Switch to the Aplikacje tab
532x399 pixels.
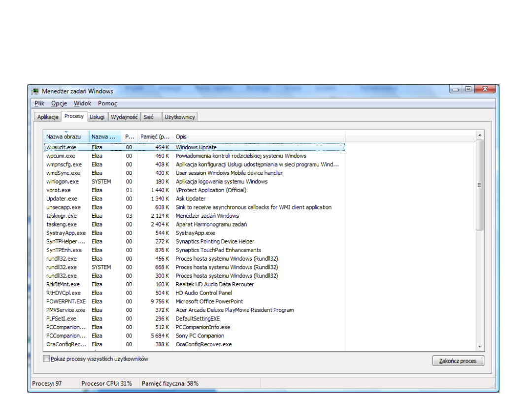pyautogui.click(x=48, y=117)
